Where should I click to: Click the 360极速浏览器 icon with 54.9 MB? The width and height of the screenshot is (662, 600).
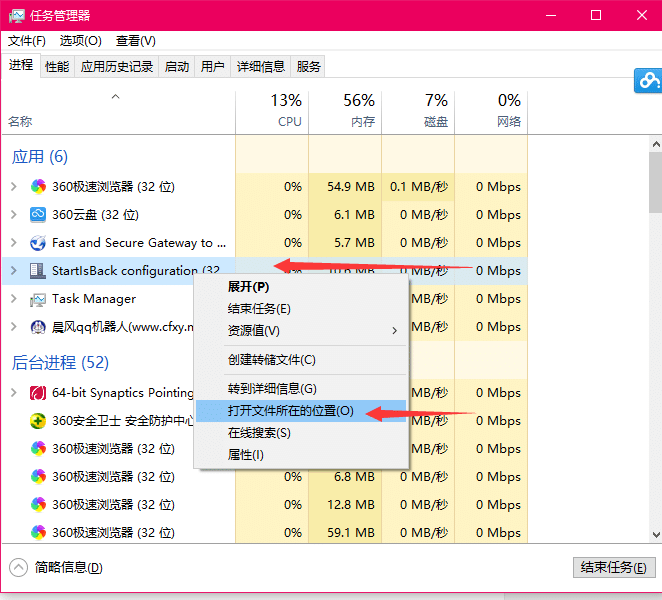click(x=38, y=187)
